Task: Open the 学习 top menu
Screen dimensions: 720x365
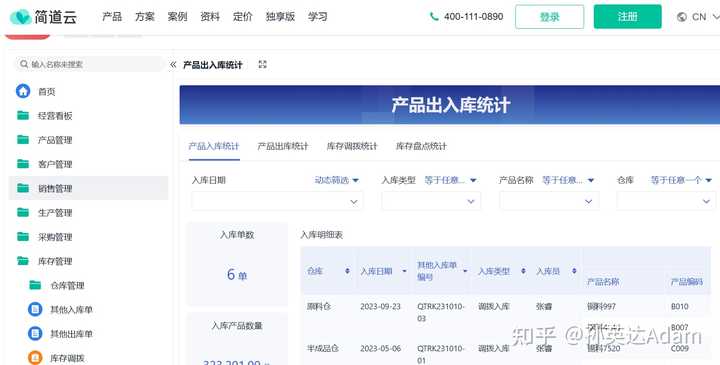Action: [x=318, y=17]
